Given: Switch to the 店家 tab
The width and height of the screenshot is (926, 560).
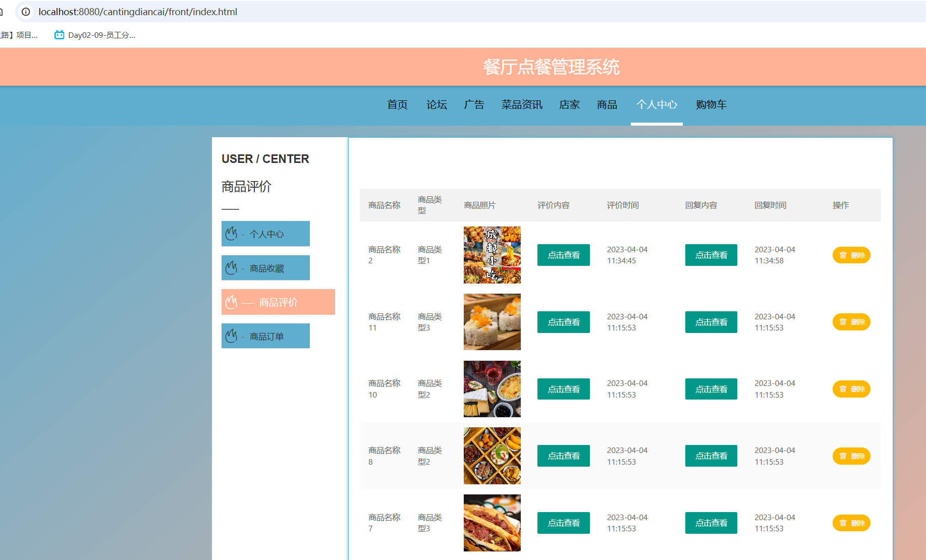Looking at the screenshot, I should [x=569, y=105].
